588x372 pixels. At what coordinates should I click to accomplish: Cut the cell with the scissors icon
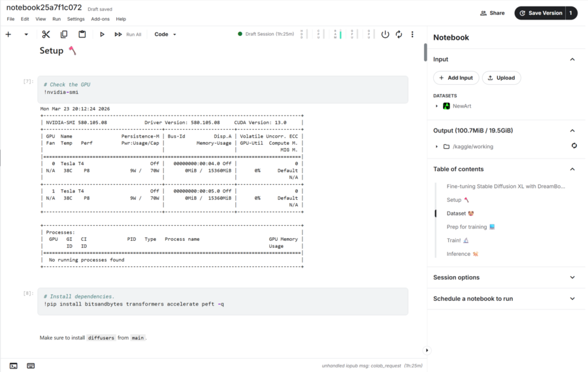pos(46,35)
